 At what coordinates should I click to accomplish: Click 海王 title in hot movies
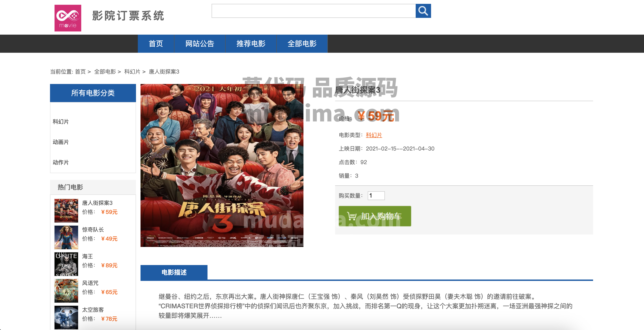click(x=88, y=256)
